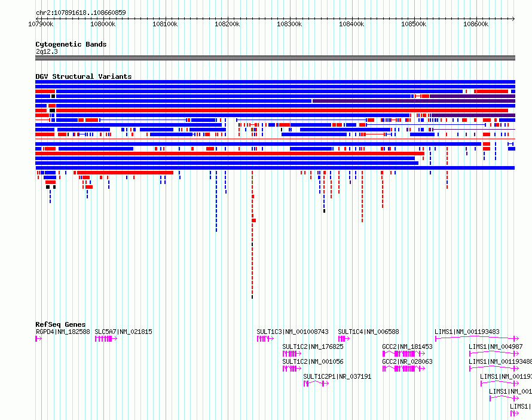Open the DGV Structural Variants track title

(84, 76)
